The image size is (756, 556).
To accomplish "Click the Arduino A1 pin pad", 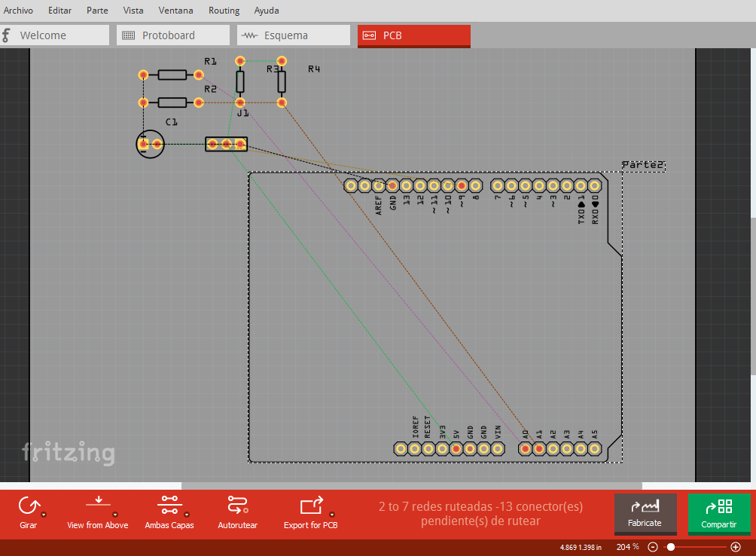I will [539, 449].
